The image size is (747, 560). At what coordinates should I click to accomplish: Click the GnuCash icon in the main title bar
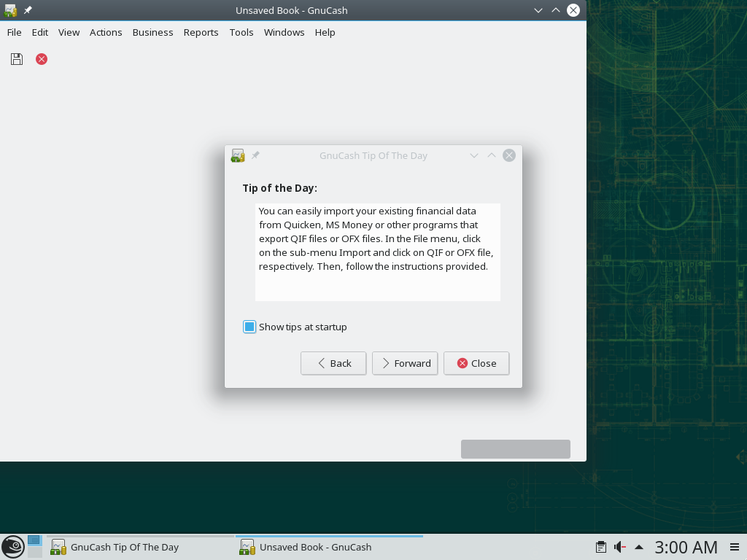coord(10,10)
